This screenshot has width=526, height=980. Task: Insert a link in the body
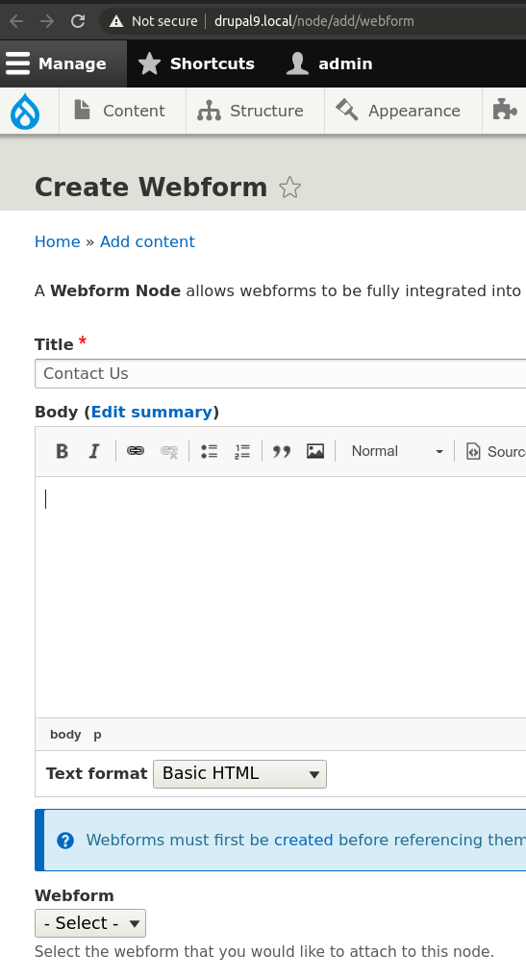(x=136, y=451)
